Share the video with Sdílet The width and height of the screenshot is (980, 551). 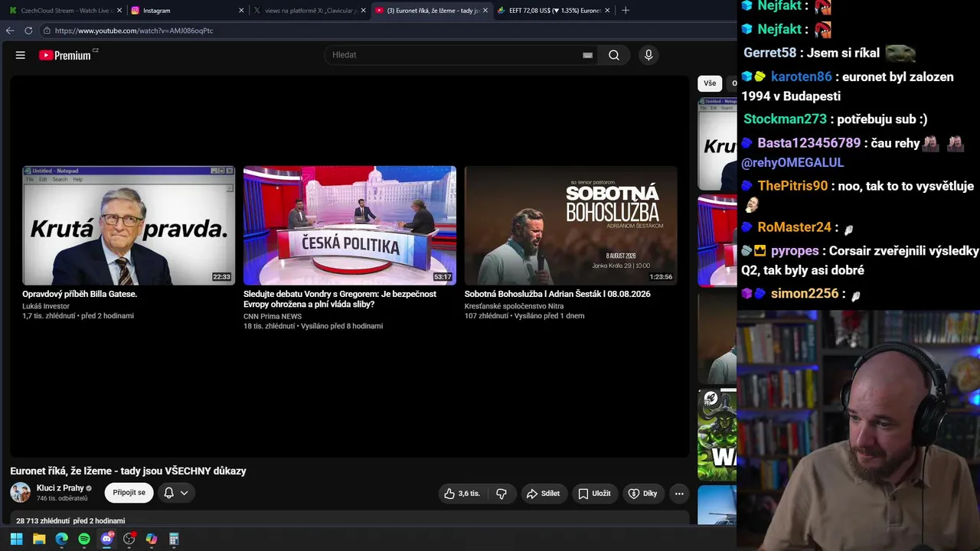click(x=543, y=494)
